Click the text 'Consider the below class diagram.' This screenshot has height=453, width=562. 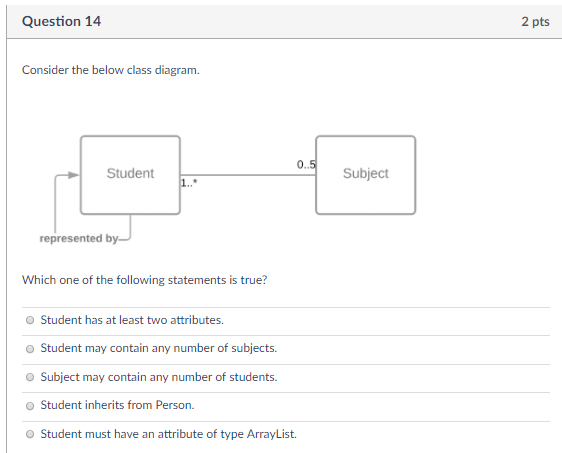pos(111,70)
